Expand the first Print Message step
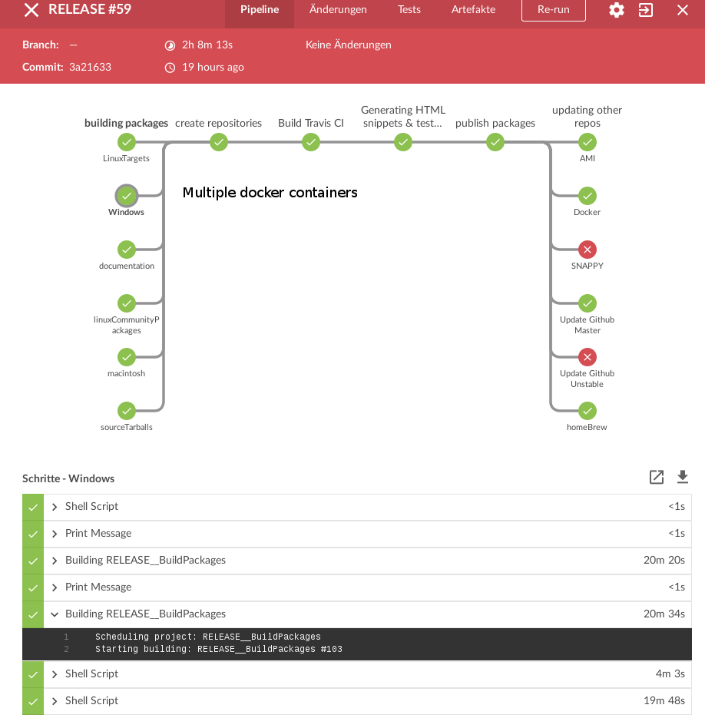 (55, 534)
